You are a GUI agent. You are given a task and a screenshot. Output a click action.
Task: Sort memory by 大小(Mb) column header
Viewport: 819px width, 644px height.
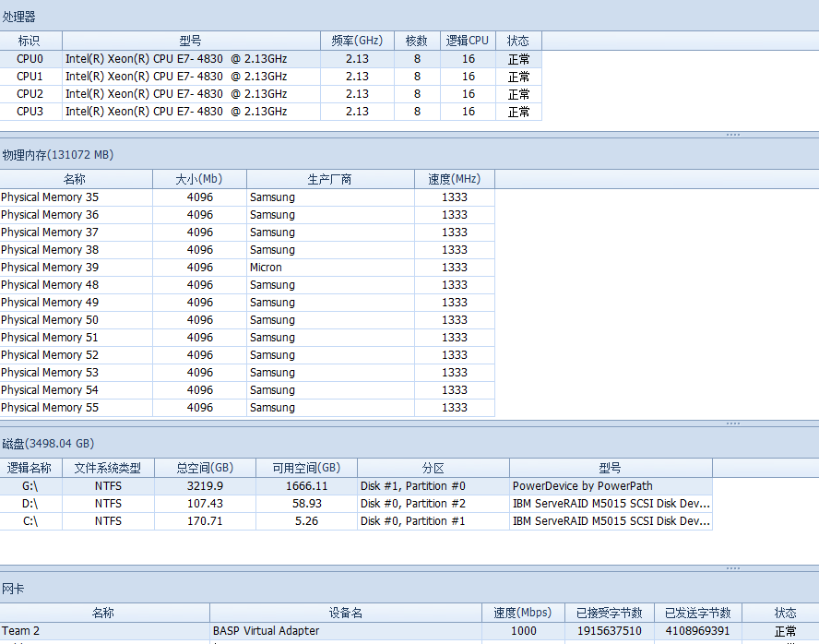pyautogui.click(x=199, y=179)
